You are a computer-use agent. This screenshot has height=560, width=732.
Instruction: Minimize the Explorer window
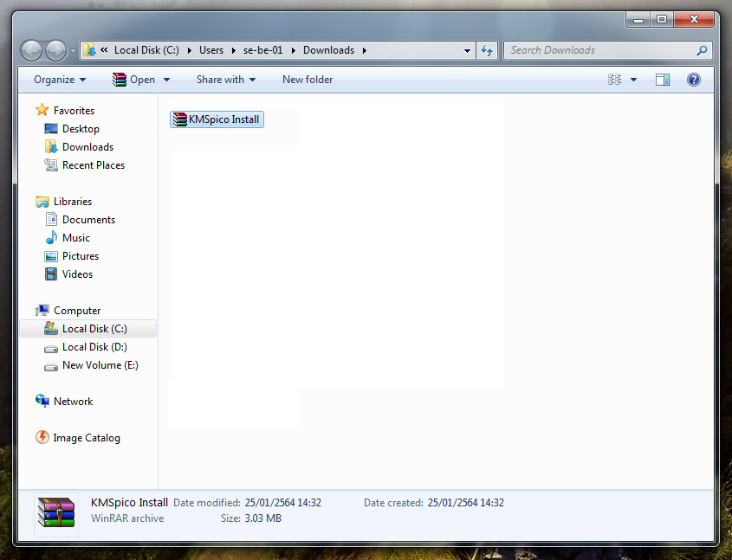coord(638,20)
